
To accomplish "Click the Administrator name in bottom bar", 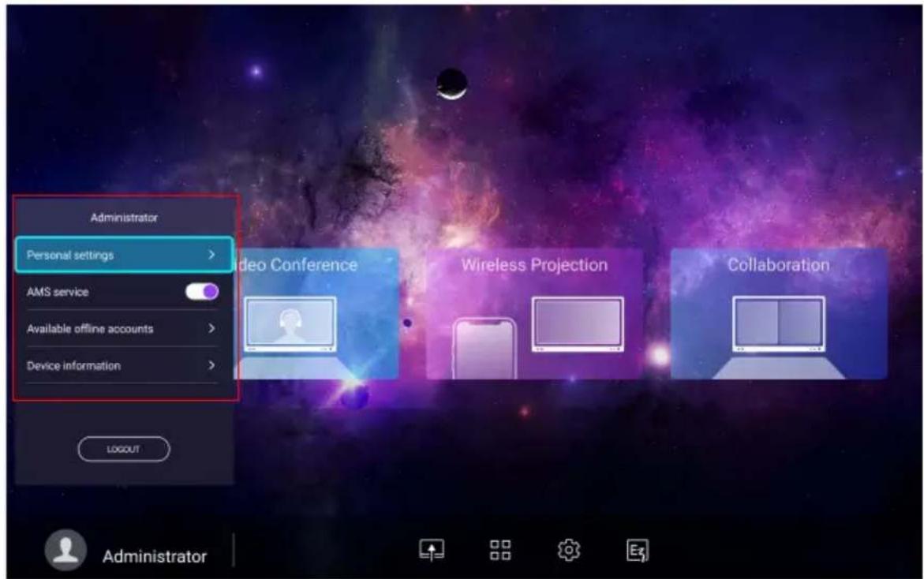I will point(155,556).
